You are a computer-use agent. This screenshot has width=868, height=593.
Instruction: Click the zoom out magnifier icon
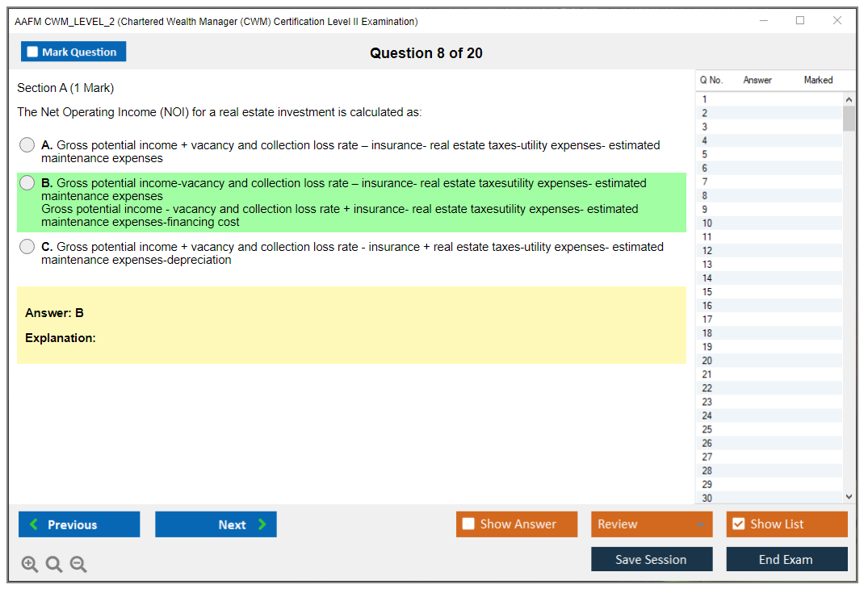click(x=78, y=565)
